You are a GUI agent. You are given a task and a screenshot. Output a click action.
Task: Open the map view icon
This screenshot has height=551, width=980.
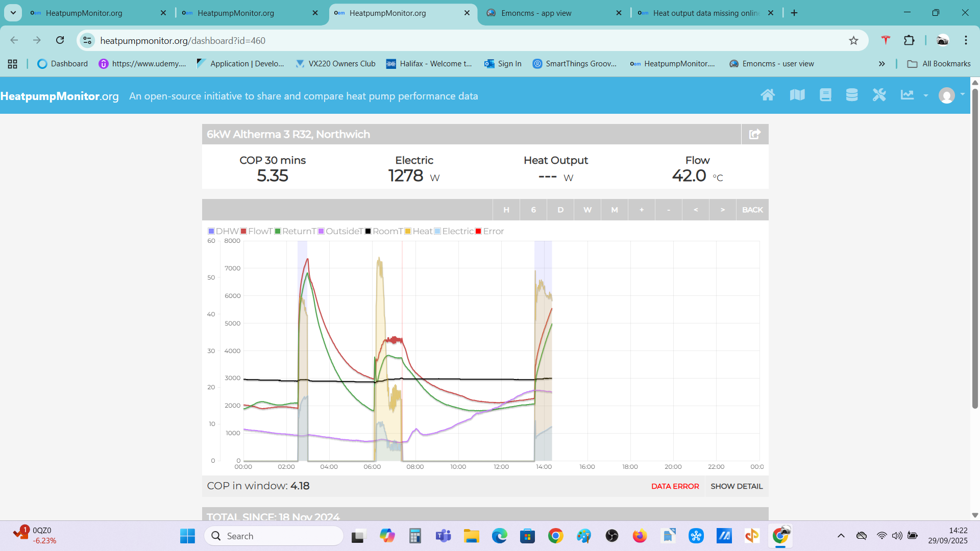797,95
